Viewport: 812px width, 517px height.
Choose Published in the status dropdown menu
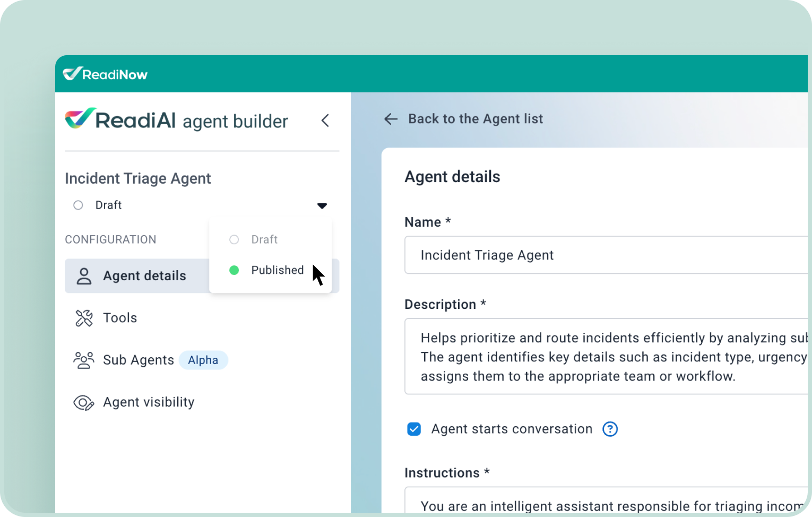pyautogui.click(x=271, y=270)
